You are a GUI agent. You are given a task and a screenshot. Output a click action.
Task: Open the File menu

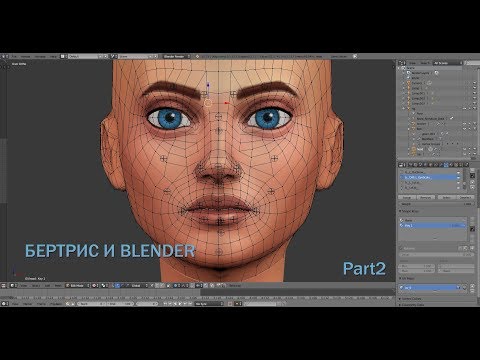[14, 57]
